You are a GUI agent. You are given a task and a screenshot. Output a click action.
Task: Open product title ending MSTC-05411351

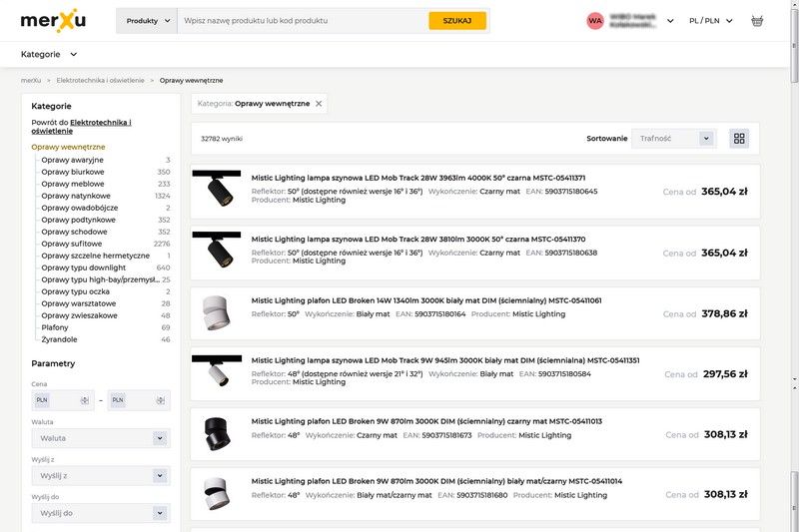coord(445,360)
